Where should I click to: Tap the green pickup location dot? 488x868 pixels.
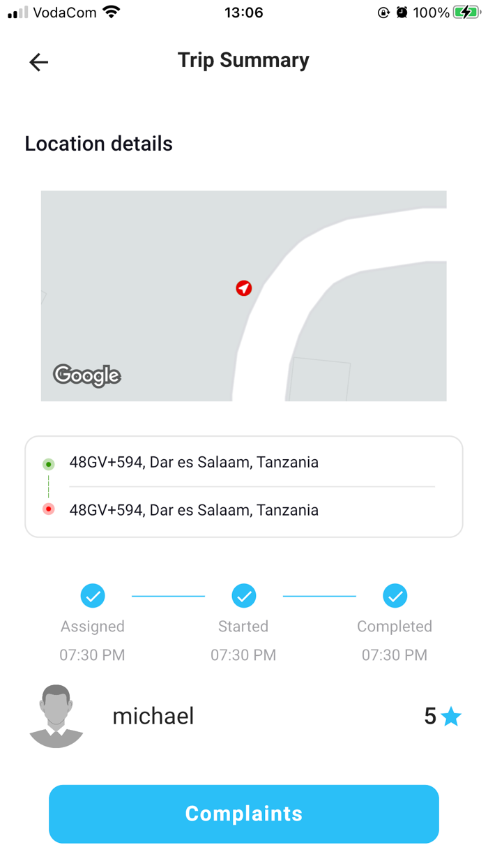point(48,464)
